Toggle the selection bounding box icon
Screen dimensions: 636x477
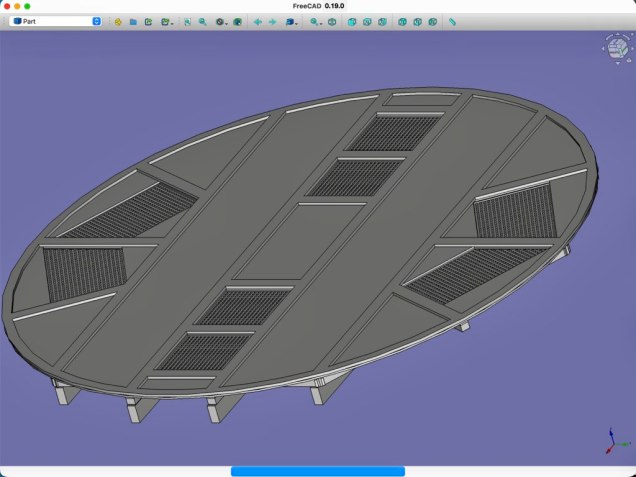[x=238, y=21]
